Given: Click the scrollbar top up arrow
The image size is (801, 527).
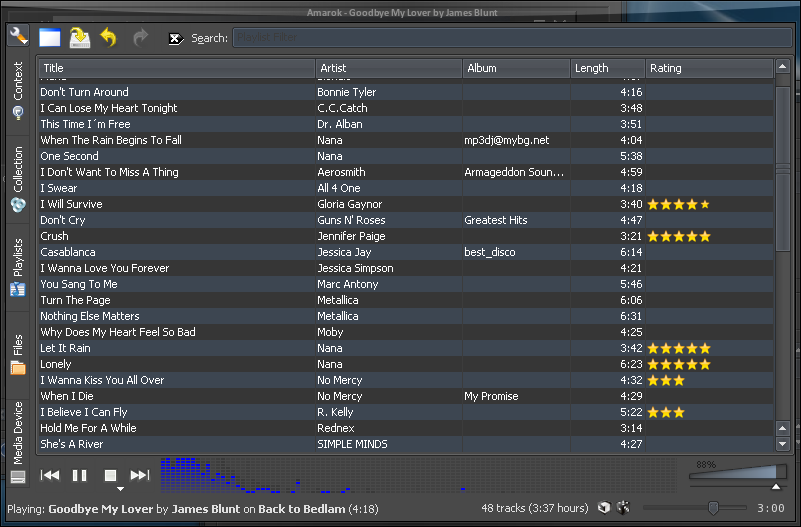Looking at the screenshot, I should click(783, 66).
